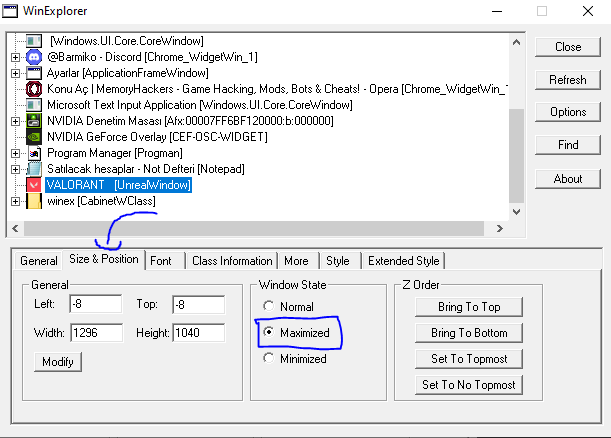Click the top CoreWindow icon in the list
Screen dimensions: 611x438
click(34, 41)
